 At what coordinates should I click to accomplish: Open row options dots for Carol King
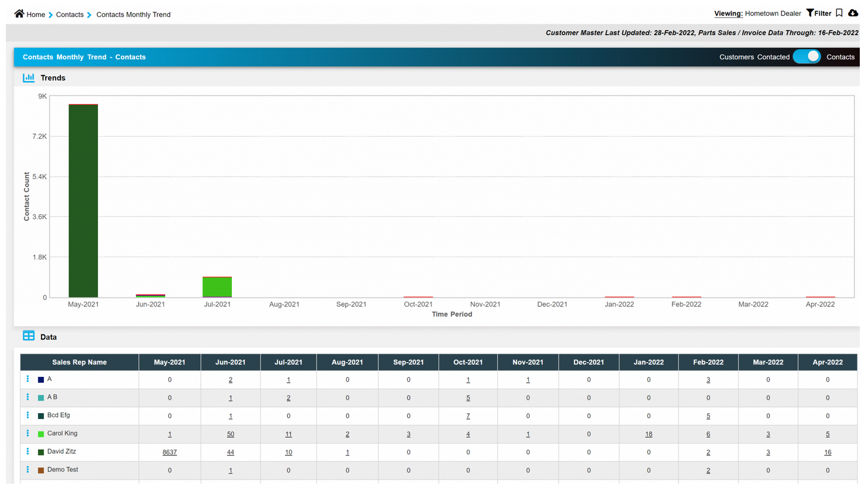(28, 434)
